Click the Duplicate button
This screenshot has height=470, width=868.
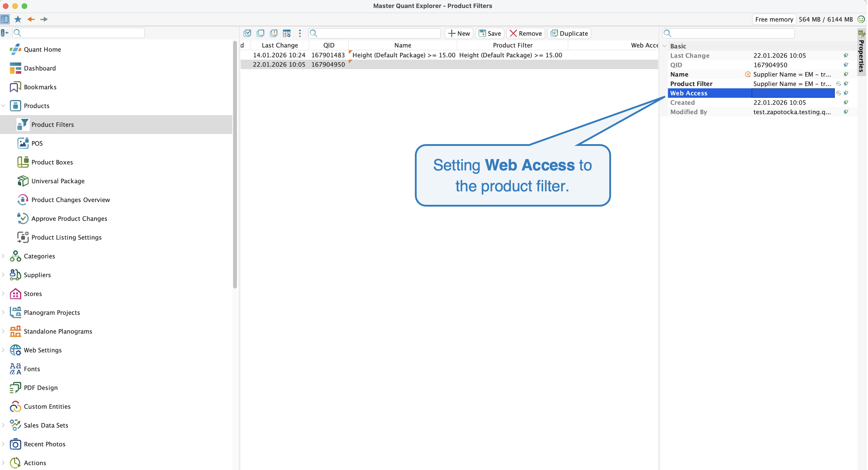[569, 33]
